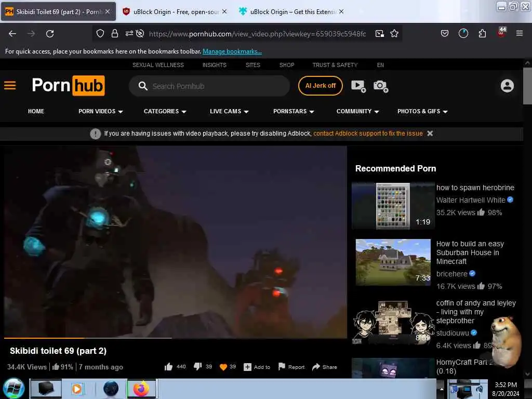The height and width of the screenshot is (399, 532).
Task: Click the page vertical scrollbar thumb
Action: tap(527, 86)
